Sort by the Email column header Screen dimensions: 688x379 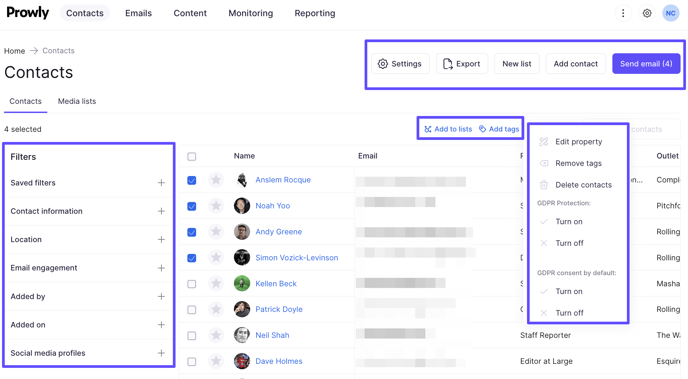[x=368, y=156]
